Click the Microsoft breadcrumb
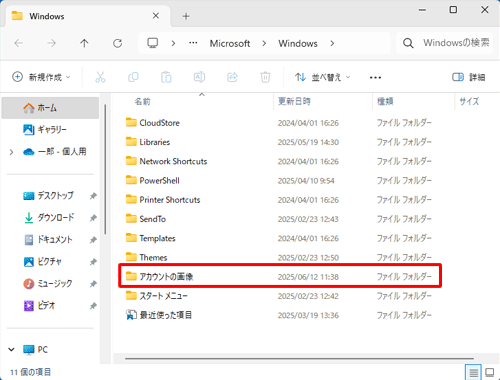500x380 pixels. (x=230, y=43)
